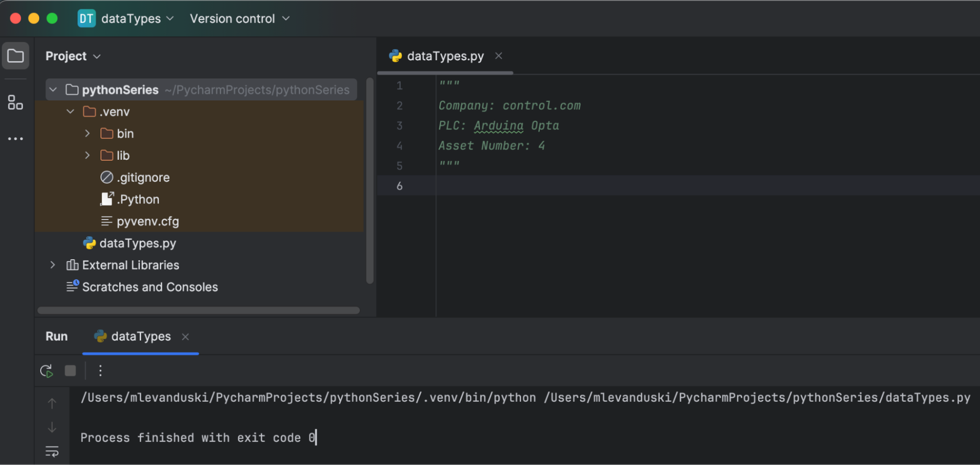Screen dimensions: 980x465
Task: Click line number 3 in gutter
Action: click(400, 126)
